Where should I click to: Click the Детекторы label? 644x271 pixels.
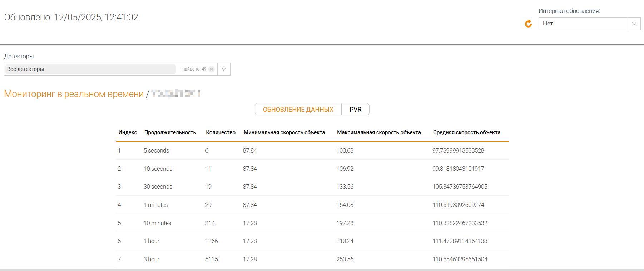[x=19, y=56]
